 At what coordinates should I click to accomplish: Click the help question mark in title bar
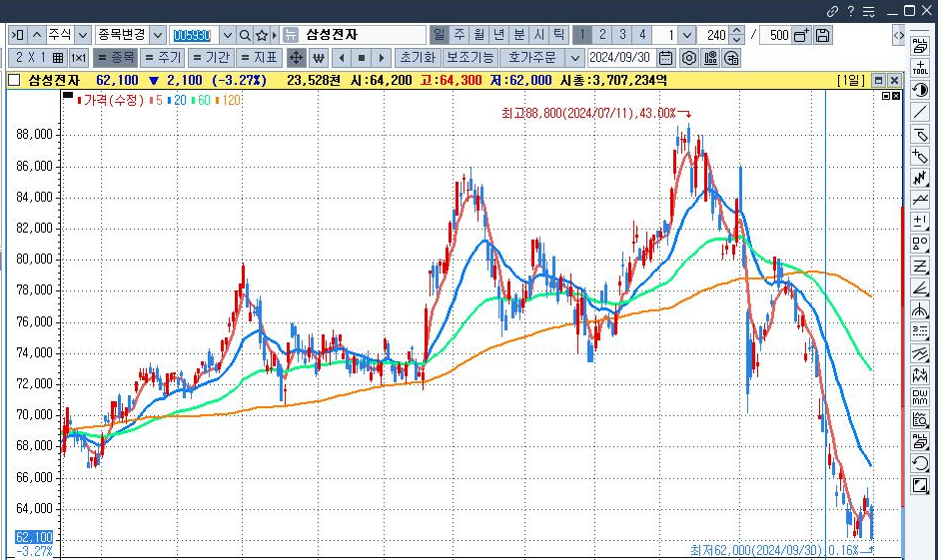point(851,11)
